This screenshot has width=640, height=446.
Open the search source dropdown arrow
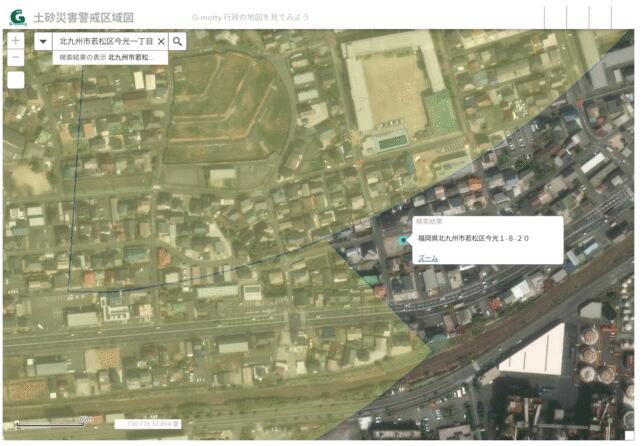42,41
